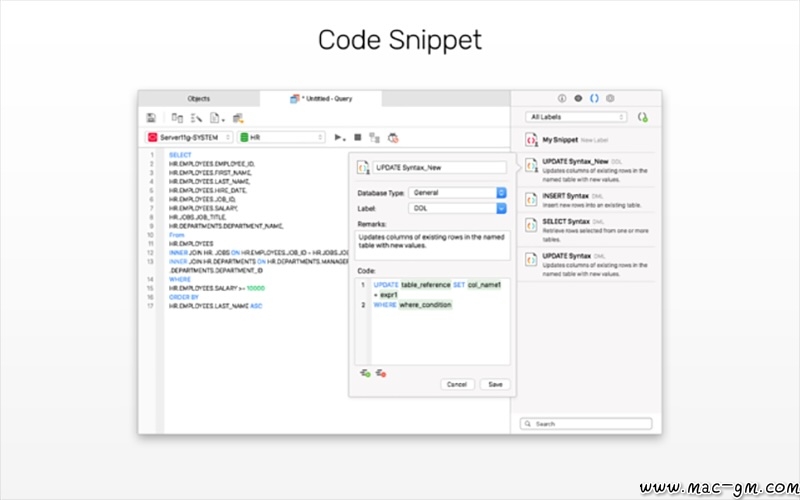
Task: Open the Code Snippet braces icon in panel
Action: point(593,99)
